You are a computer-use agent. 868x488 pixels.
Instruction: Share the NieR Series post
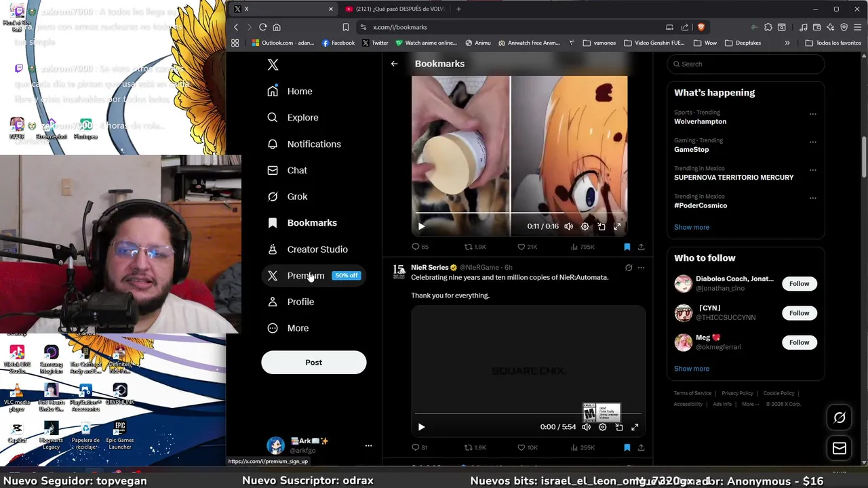tap(641, 447)
